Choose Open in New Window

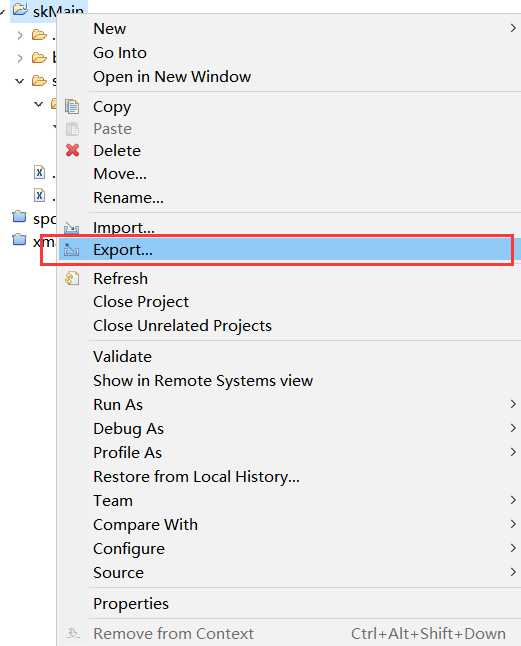(172, 77)
